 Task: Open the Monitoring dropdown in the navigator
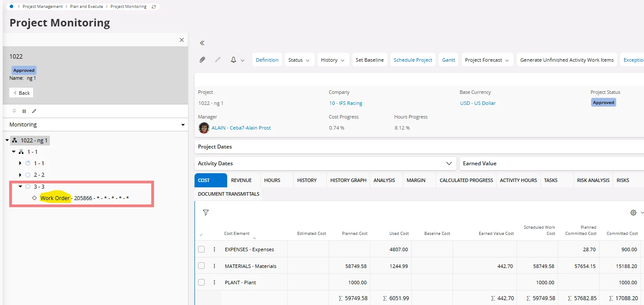pos(97,125)
